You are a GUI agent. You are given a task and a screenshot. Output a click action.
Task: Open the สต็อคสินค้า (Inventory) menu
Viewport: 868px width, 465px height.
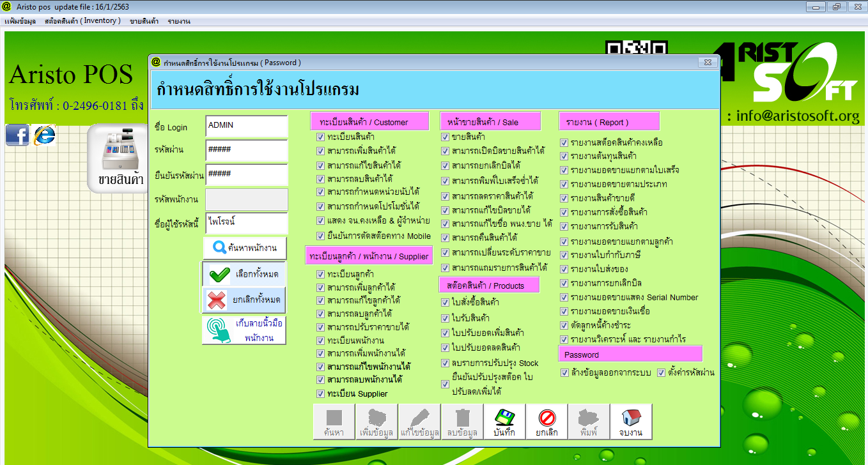[82, 21]
